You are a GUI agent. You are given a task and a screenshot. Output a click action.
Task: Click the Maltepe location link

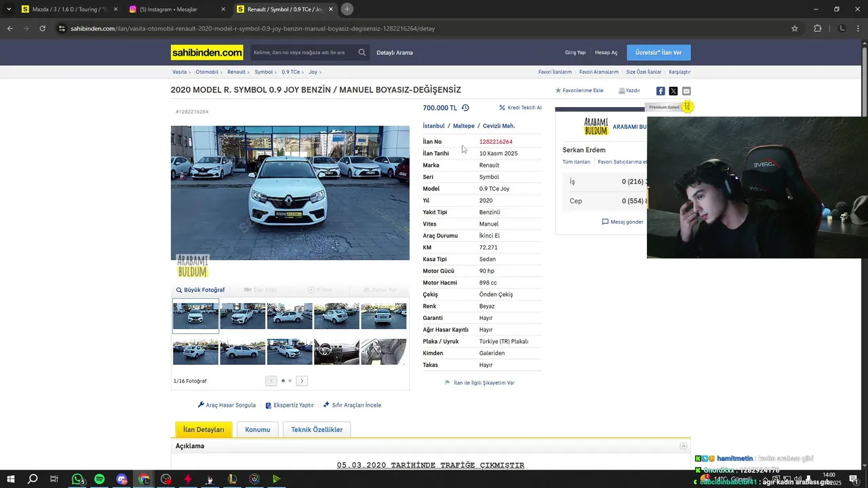tap(464, 126)
